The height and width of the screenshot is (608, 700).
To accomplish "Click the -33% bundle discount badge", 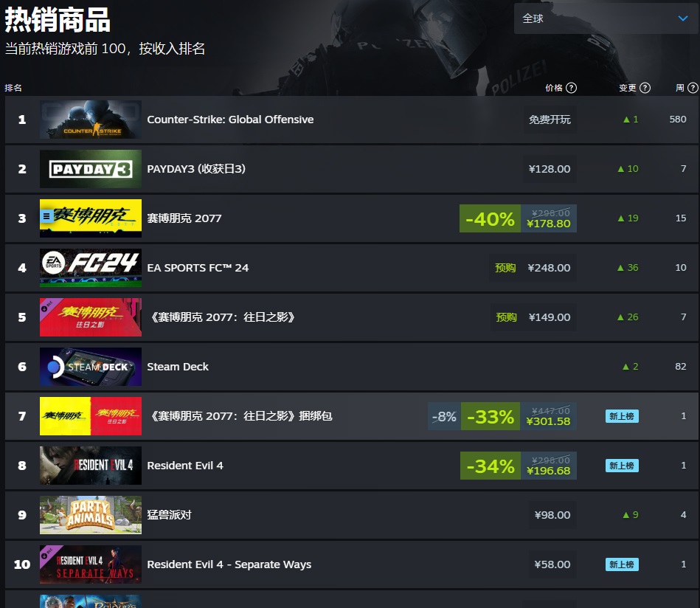I will (491, 416).
